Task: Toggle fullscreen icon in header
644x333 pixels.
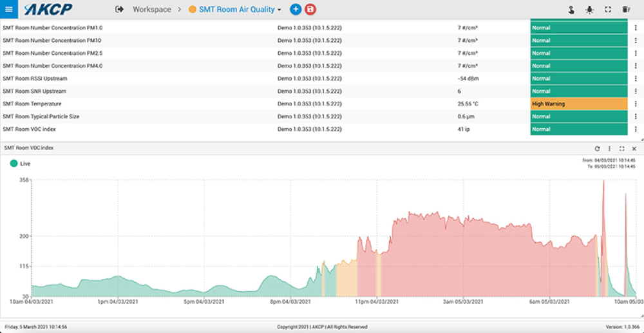Action: click(608, 10)
